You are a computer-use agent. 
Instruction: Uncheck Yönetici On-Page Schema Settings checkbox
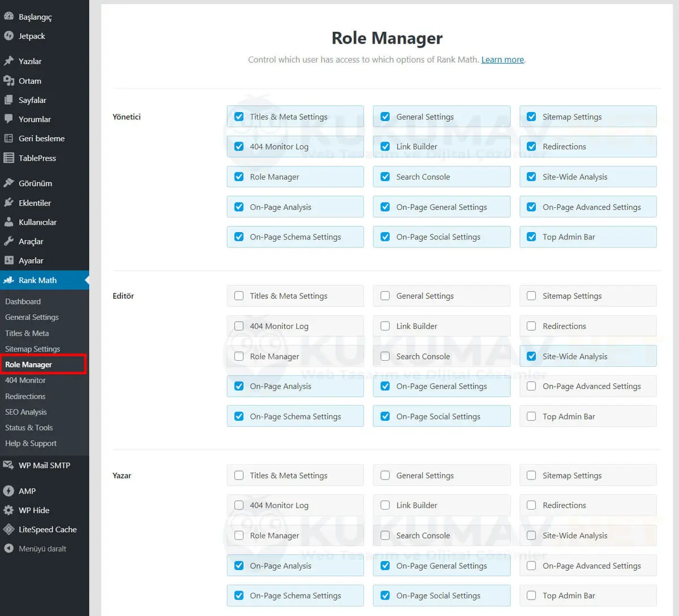[x=239, y=237]
